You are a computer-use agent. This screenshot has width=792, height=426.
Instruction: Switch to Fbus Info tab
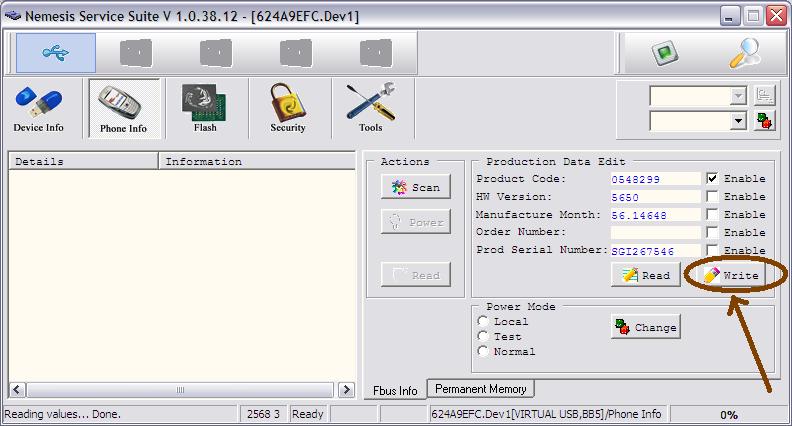click(x=395, y=391)
